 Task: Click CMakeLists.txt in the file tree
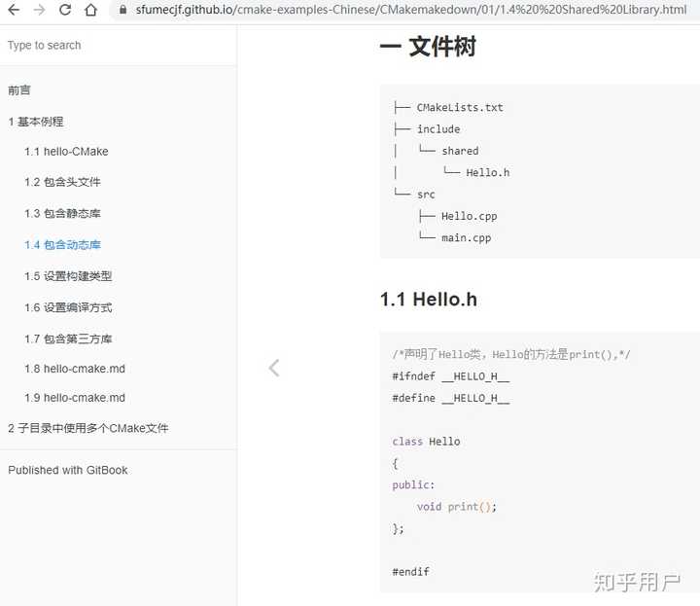(459, 108)
